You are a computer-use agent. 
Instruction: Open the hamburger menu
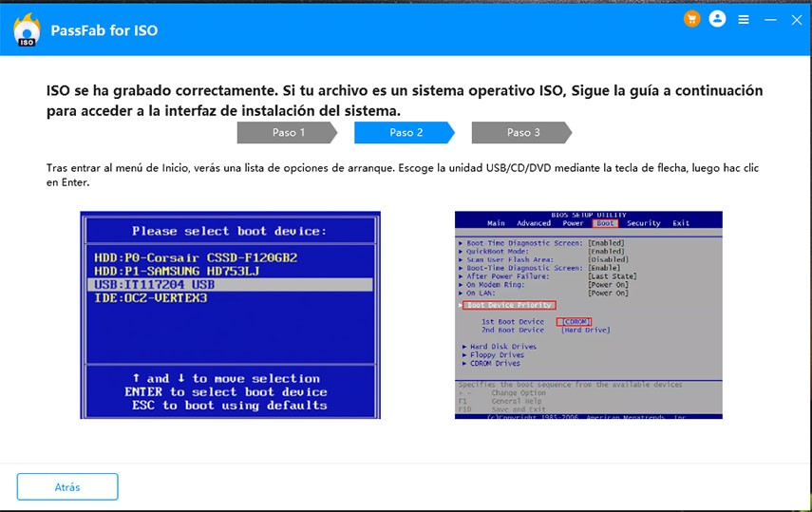[744, 20]
